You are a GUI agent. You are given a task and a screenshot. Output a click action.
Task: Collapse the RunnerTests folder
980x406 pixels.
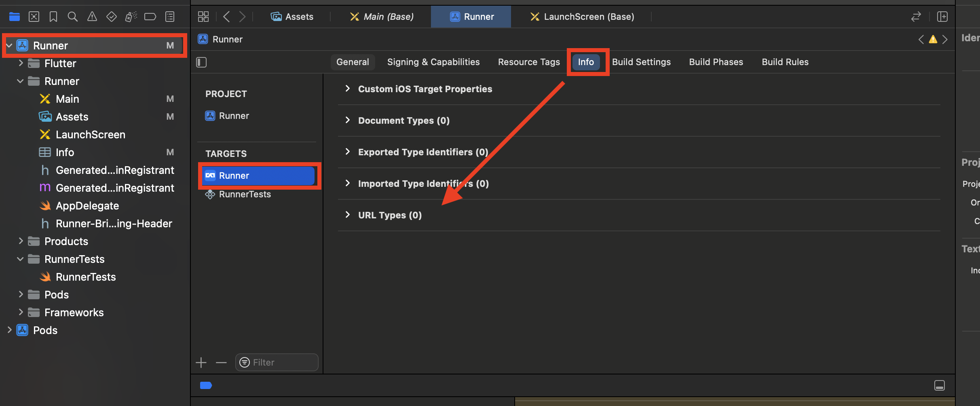(20, 259)
